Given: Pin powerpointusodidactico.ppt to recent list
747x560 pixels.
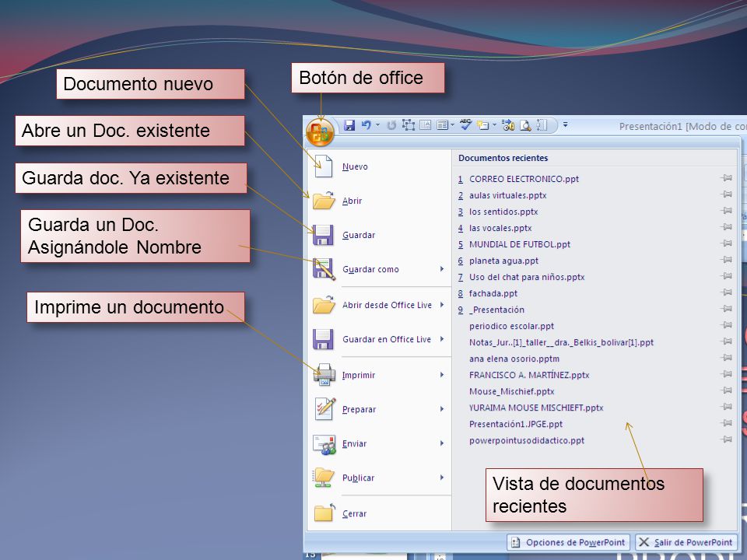Looking at the screenshot, I should (x=726, y=439).
